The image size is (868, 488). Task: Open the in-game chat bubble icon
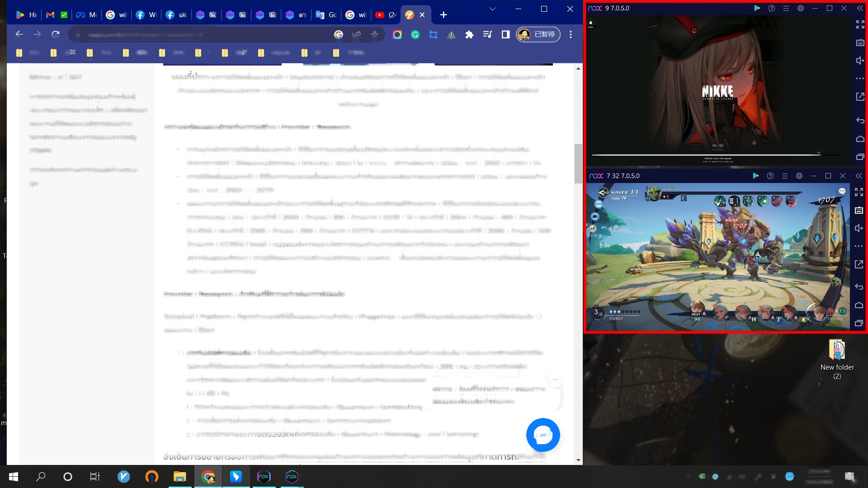click(x=842, y=192)
